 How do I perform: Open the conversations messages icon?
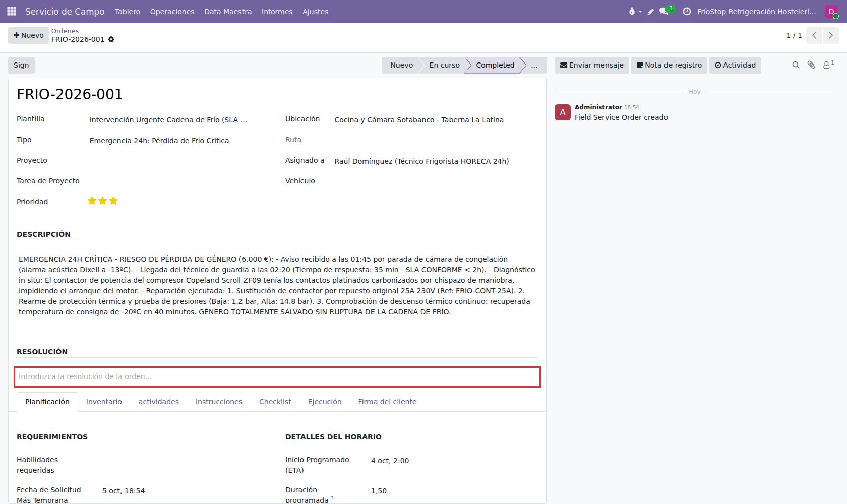coord(664,11)
